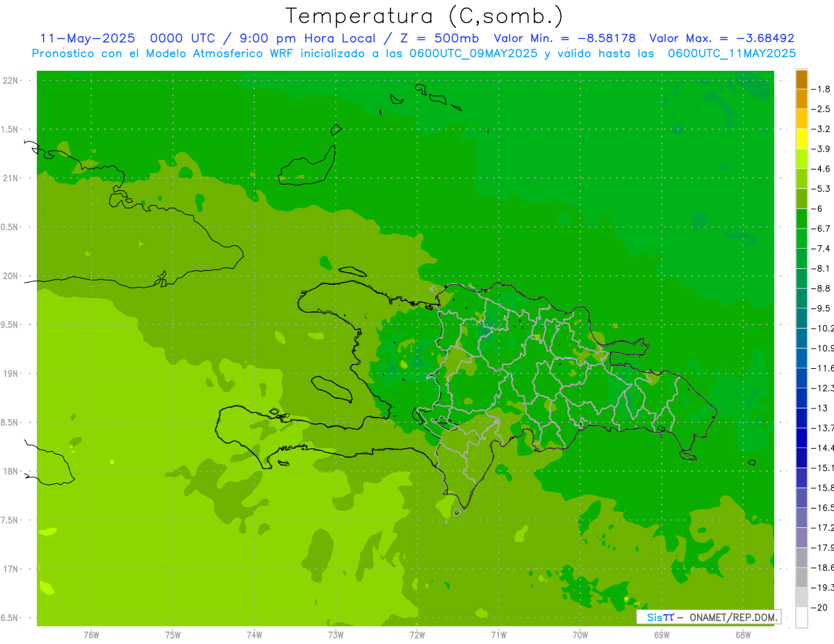
Task: Click the 'Valor Max. = -3.68492' readout
Action: click(721, 38)
